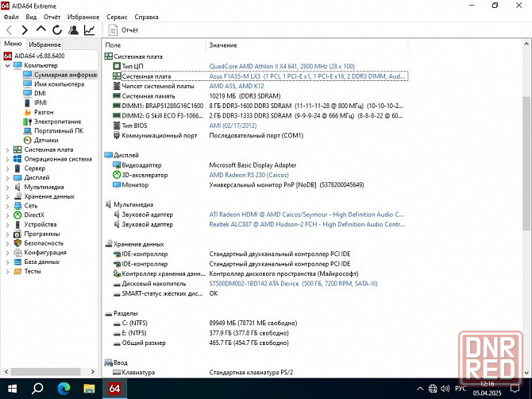
Task: Select the IPMI tree item
Action: point(35,103)
